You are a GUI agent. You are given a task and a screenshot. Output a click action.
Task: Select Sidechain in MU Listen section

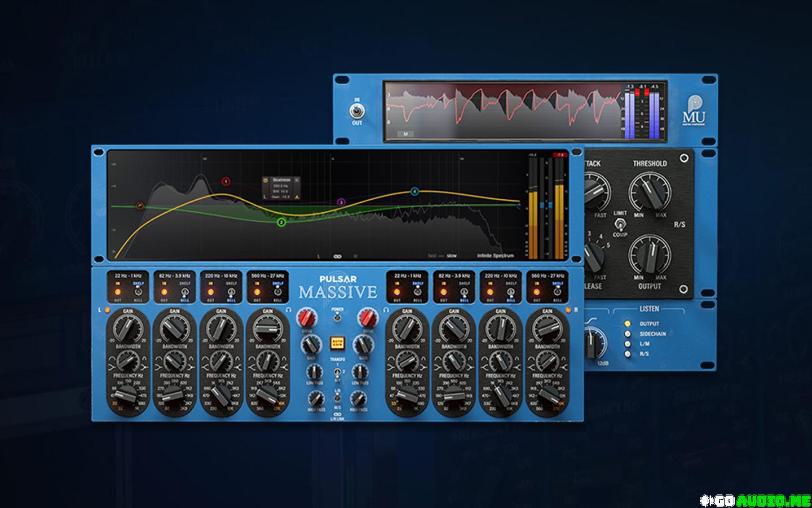tap(627, 334)
